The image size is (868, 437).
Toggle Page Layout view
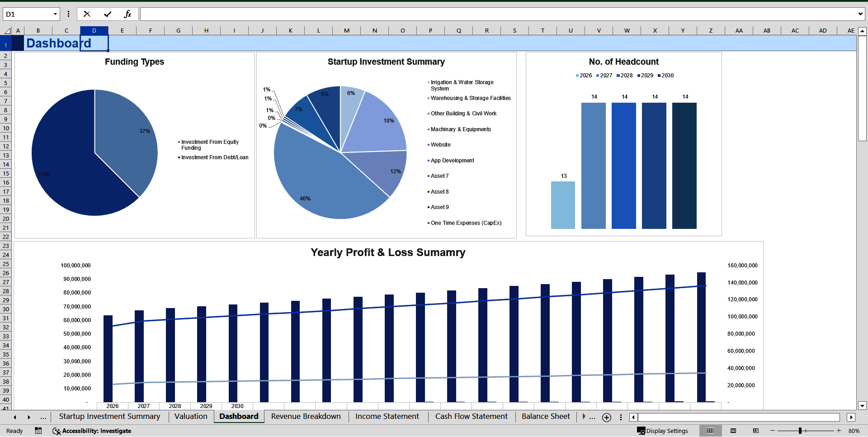[732, 431]
